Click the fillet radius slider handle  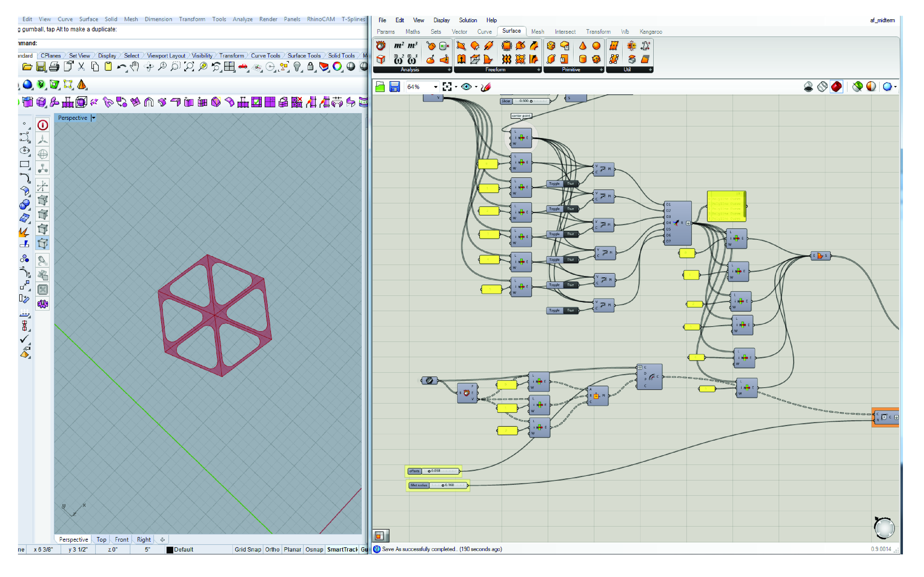click(x=443, y=485)
